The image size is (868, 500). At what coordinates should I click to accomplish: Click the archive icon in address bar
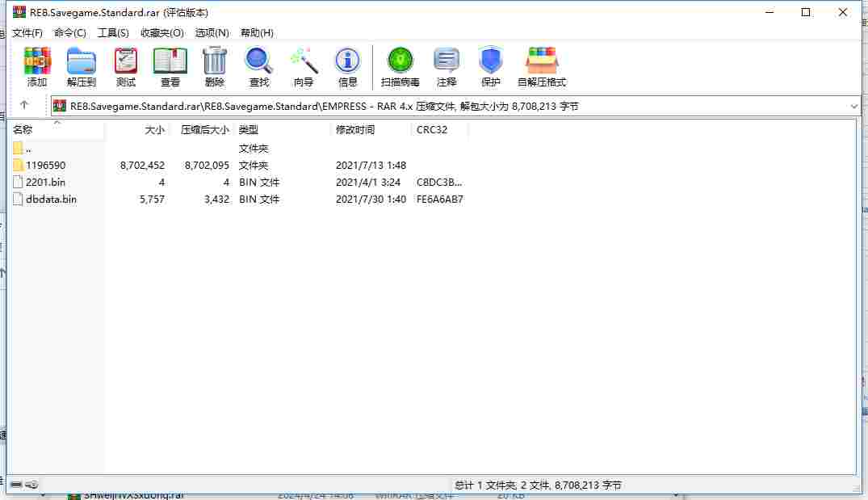(60, 106)
